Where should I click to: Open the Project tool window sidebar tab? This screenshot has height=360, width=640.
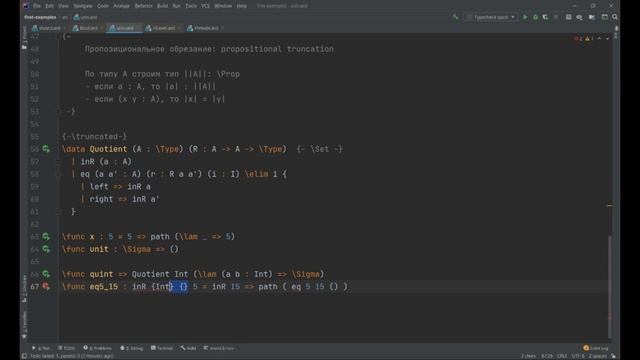(x=24, y=38)
